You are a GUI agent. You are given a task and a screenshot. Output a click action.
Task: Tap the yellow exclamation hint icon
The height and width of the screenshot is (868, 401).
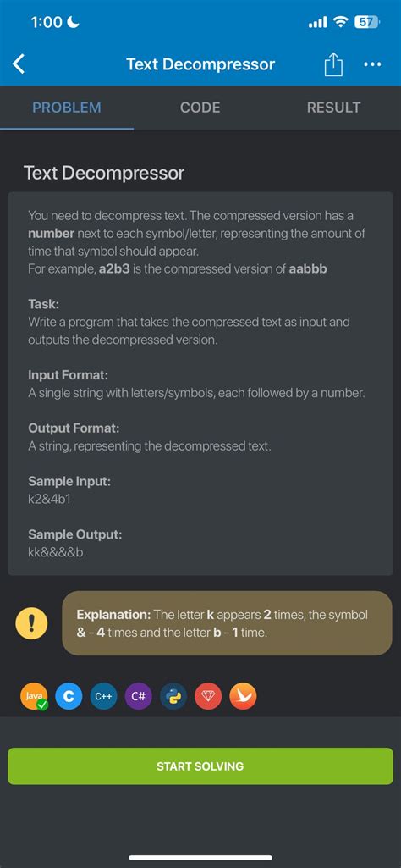31,622
